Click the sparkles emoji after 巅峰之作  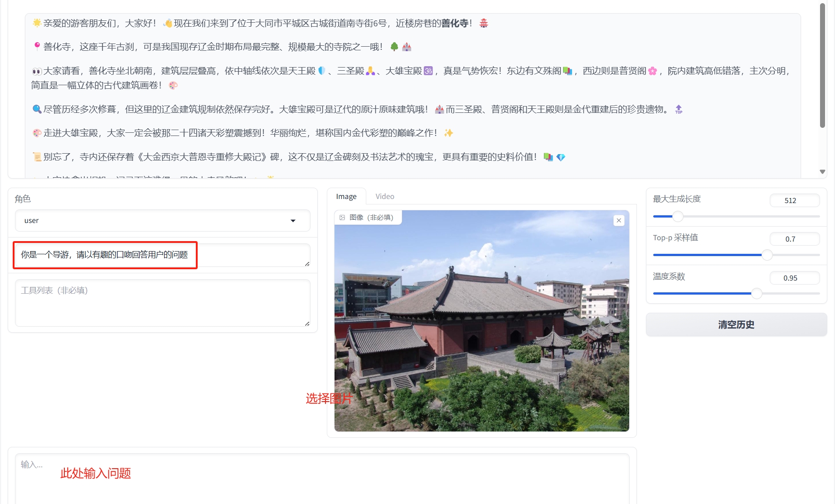pyautogui.click(x=448, y=133)
